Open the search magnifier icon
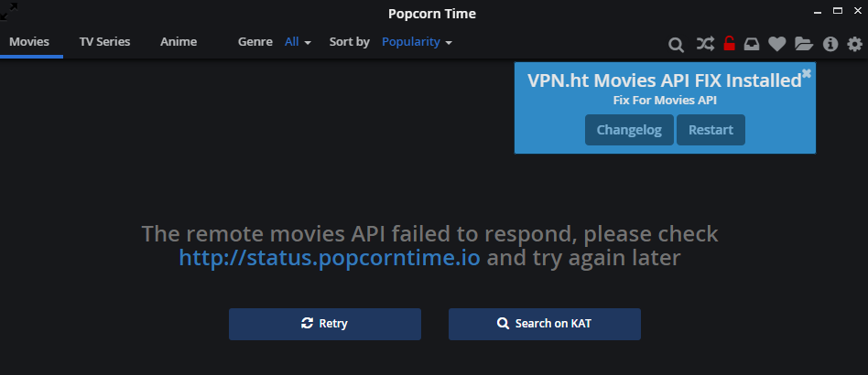Image resolution: width=868 pixels, height=375 pixels. [x=676, y=44]
